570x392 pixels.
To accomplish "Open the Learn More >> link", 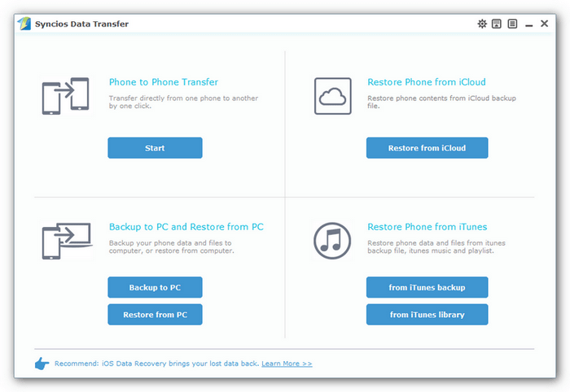I will tap(287, 364).
